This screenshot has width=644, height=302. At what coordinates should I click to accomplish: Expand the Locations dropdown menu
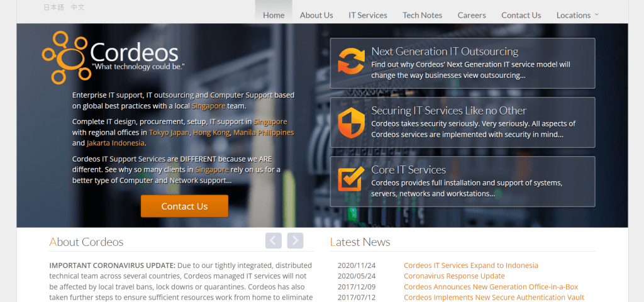click(577, 15)
